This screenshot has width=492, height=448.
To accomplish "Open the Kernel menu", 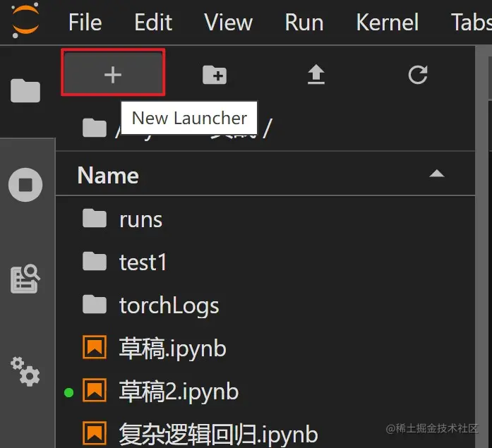I will pos(388,23).
